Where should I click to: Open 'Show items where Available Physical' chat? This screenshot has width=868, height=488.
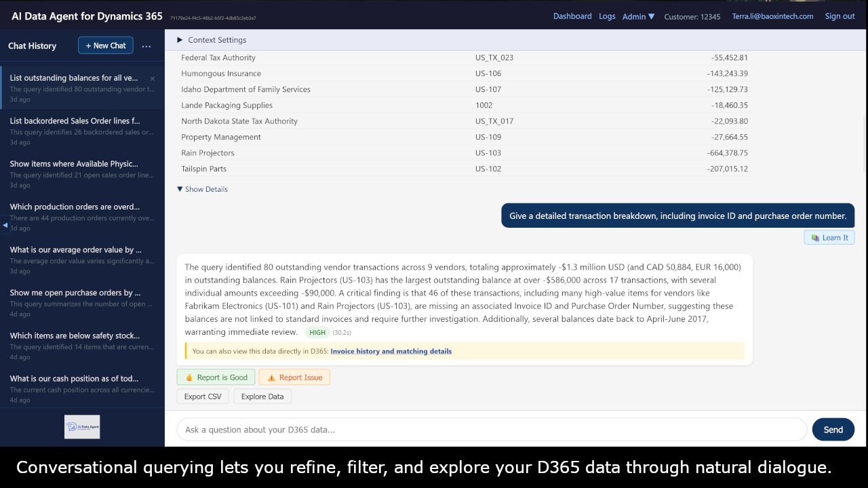[82, 174]
